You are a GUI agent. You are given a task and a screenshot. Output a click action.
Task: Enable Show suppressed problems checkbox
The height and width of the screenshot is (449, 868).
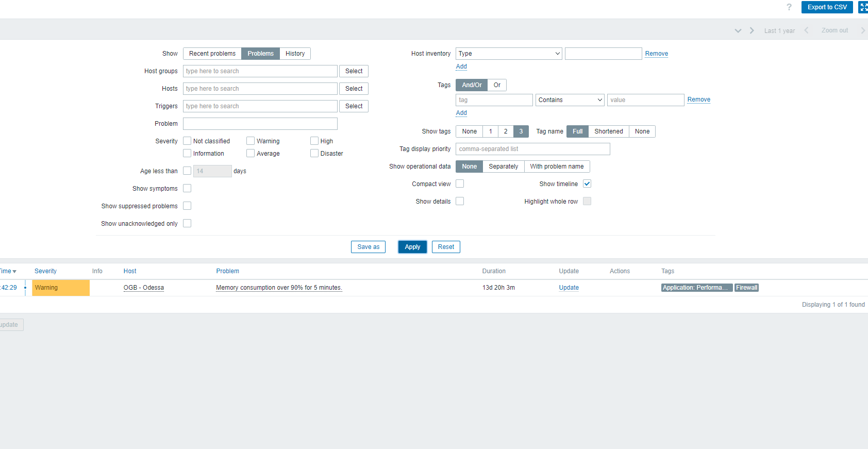tap(187, 206)
